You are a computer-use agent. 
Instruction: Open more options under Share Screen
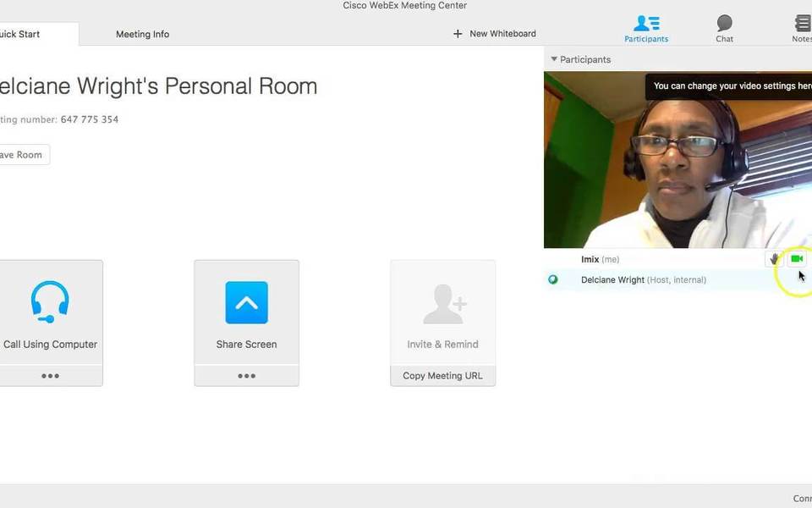pos(246,376)
